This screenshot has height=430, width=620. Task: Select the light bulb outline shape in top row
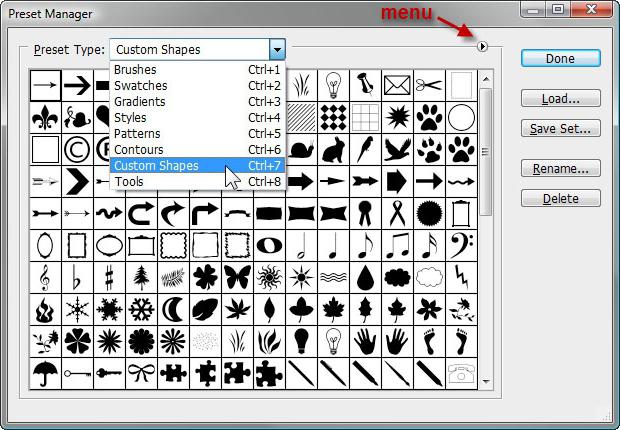click(x=333, y=85)
